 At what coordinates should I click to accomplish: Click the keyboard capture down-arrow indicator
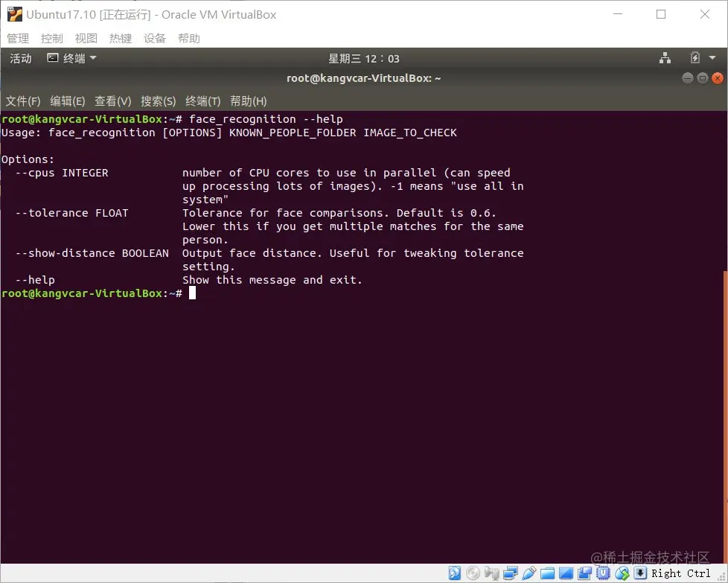point(640,573)
